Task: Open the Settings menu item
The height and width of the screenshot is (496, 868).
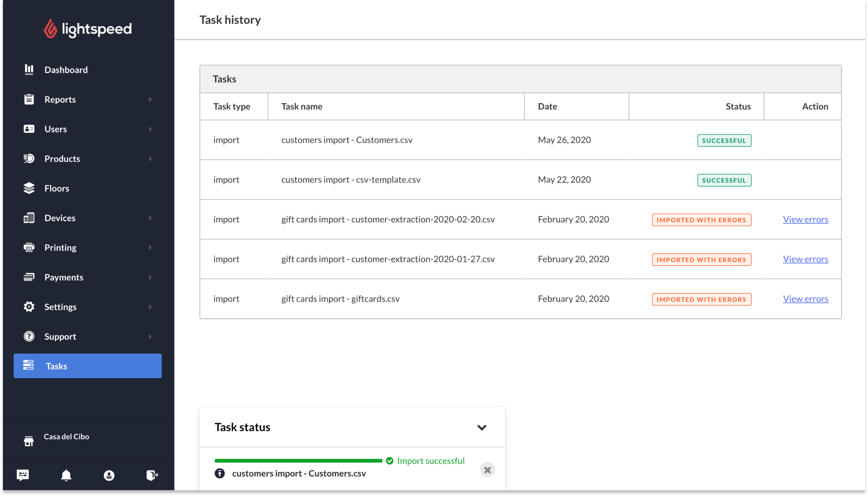Action: [x=88, y=307]
